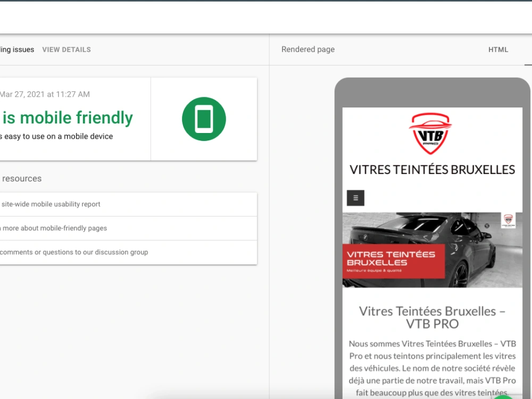
Task: Select the Rendered page label
Action: point(307,49)
